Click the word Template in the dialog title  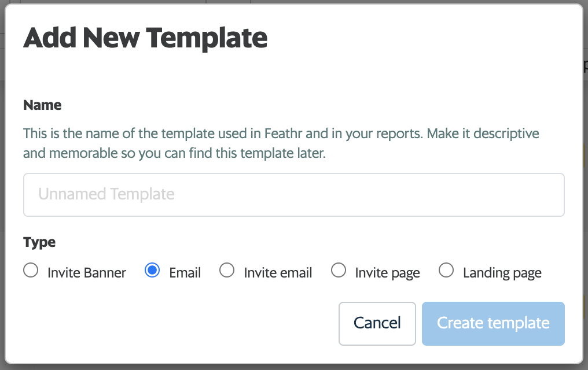(x=207, y=38)
